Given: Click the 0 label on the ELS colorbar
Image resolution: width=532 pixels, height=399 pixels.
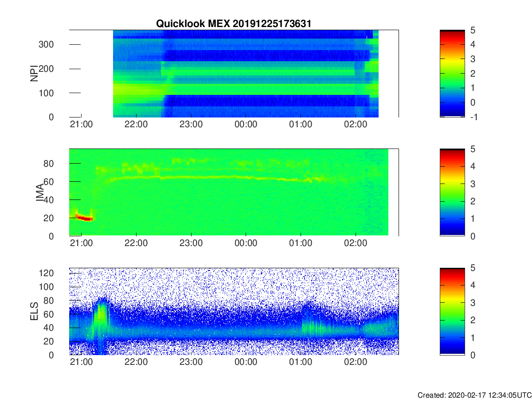Looking at the screenshot, I should pos(473,355).
